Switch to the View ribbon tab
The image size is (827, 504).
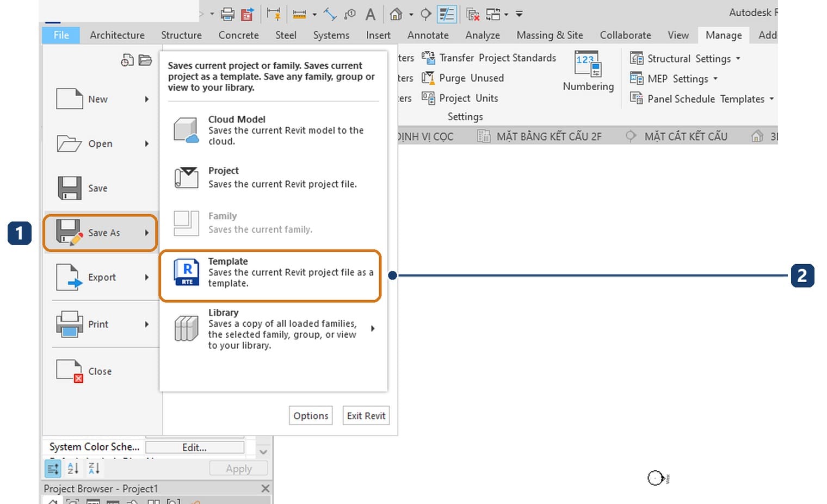click(x=678, y=35)
